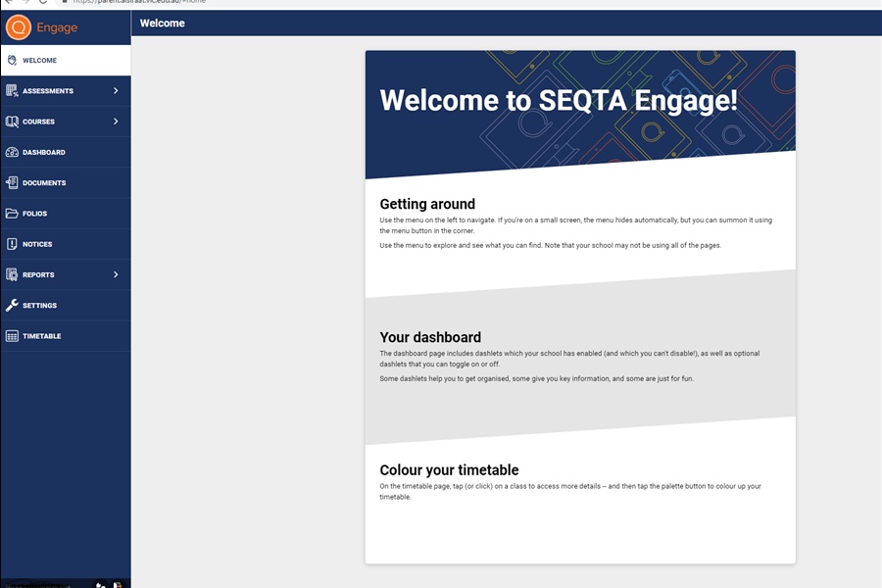Click the 'Colour your timetable' heading
Viewport: 882px width, 588px height.
(x=449, y=469)
